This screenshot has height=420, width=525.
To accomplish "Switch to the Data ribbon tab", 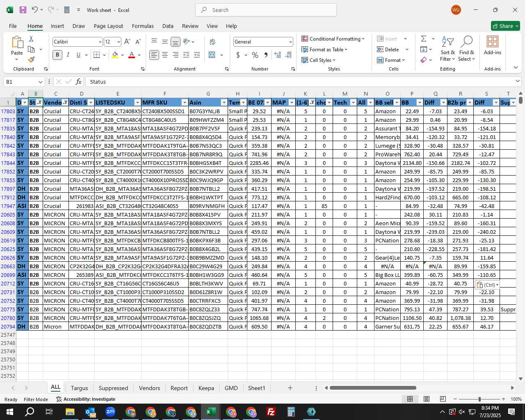I will coord(168,26).
